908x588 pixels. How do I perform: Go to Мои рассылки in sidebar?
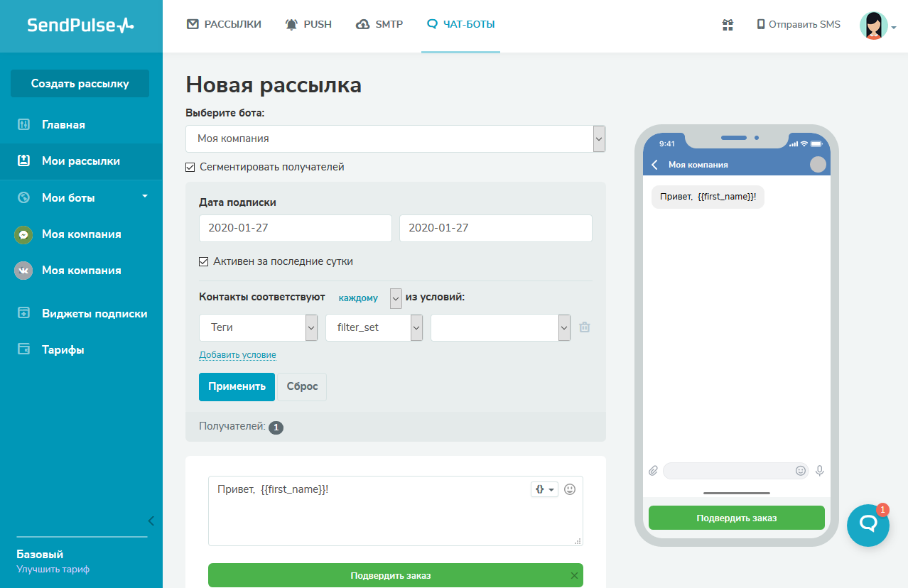point(81,161)
